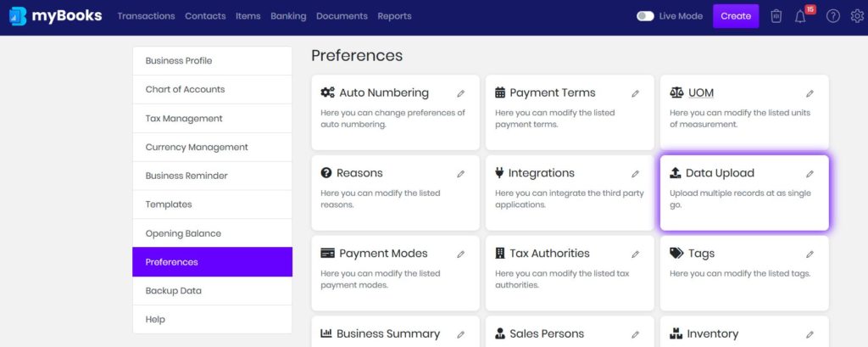The height and width of the screenshot is (347, 868).
Task: Click the edit pencil on Data Upload card
Action: click(x=810, y=174)
